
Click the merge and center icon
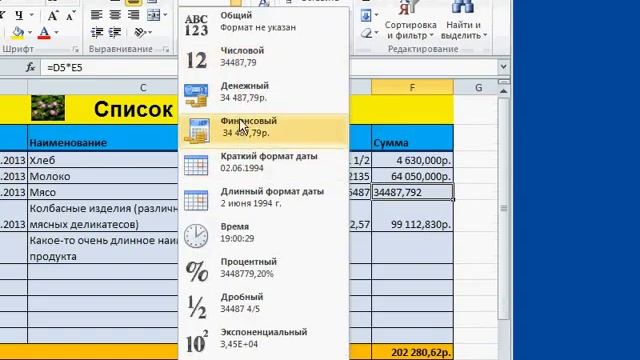153,15
